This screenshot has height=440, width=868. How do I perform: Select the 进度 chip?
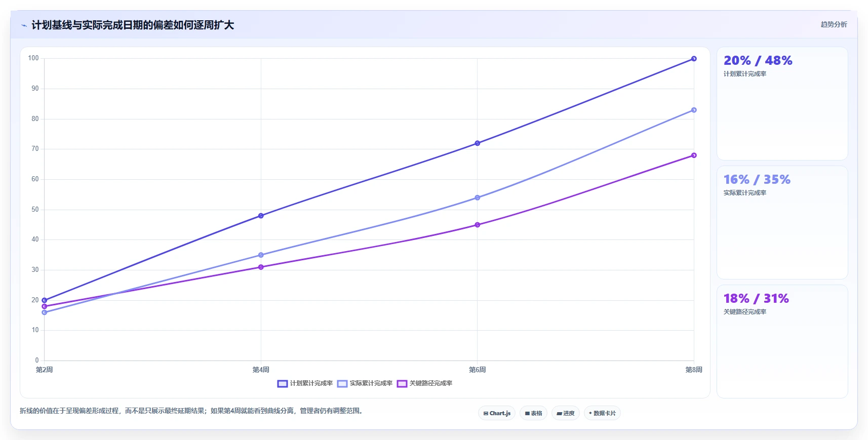[566, 413]
